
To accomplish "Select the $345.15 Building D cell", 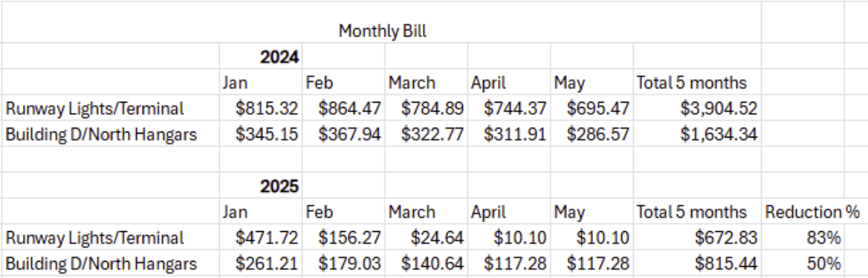I will coord(260,134).
